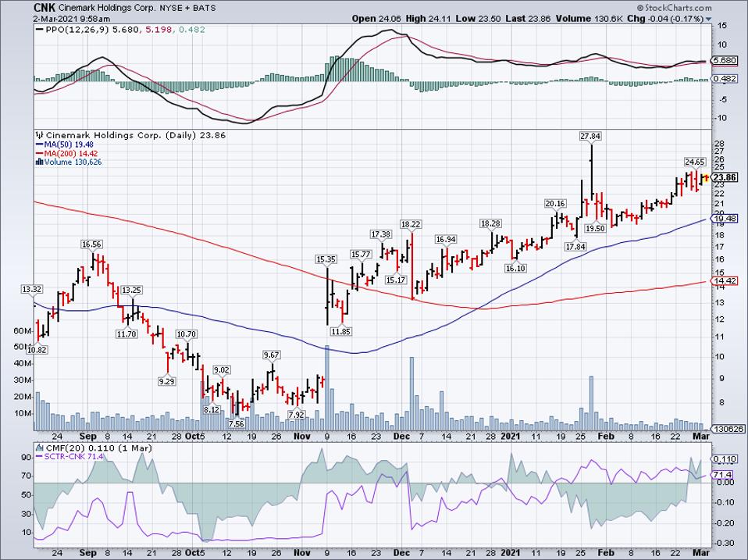Click the 13.32 price label

[x=31, y=289]
